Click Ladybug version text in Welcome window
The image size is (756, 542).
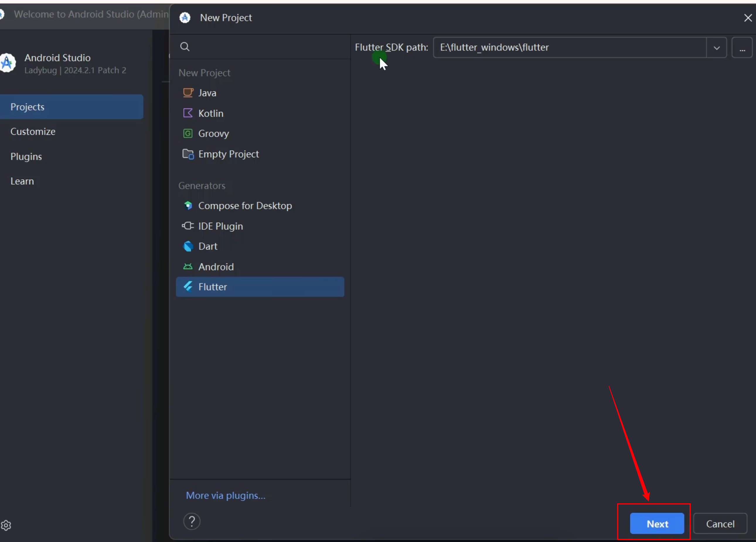[75, 70]
